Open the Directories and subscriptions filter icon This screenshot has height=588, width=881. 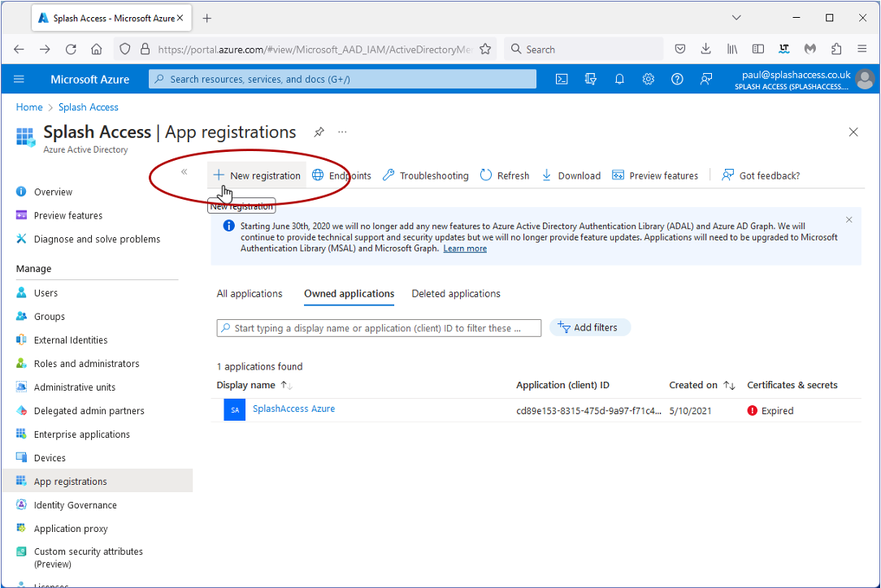(591, 80)
